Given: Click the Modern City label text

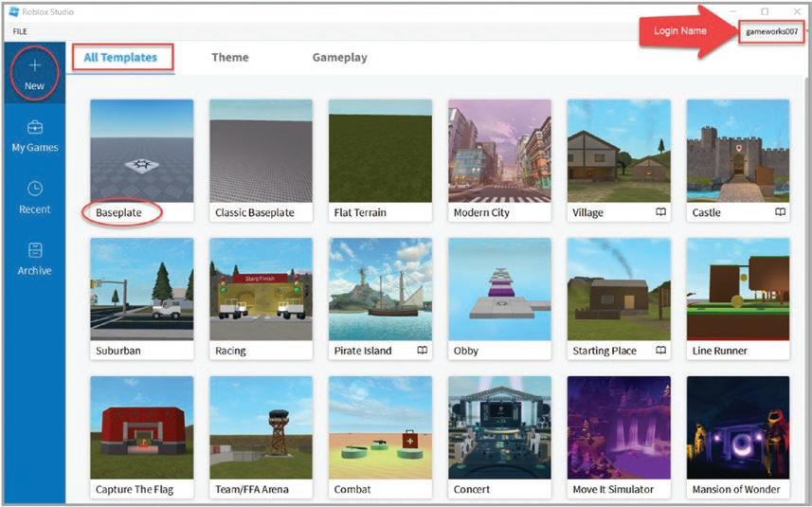Looking at the screenshot, I should point(481,212).
